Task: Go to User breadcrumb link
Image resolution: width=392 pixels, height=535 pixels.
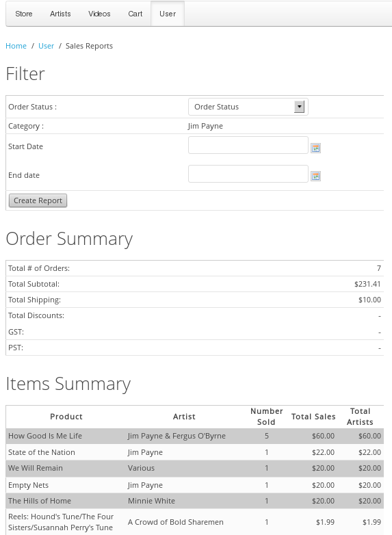Action: pyautogui.click(x=46, y=46)
